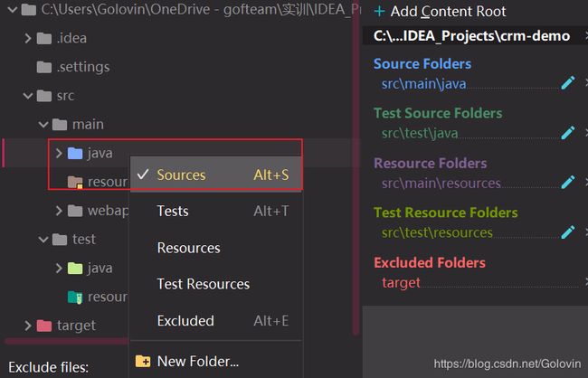The image size is (588, 378).
Task: Mark folder as Resources
Action: coord(215,248)
